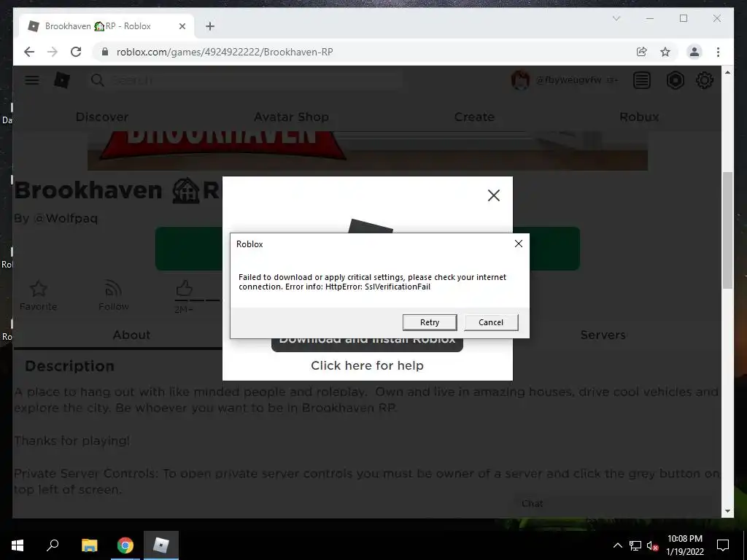The height and width of the screenshot is (560, 747).
Task: Click the padlock site info icon
Action: (105, 52)
